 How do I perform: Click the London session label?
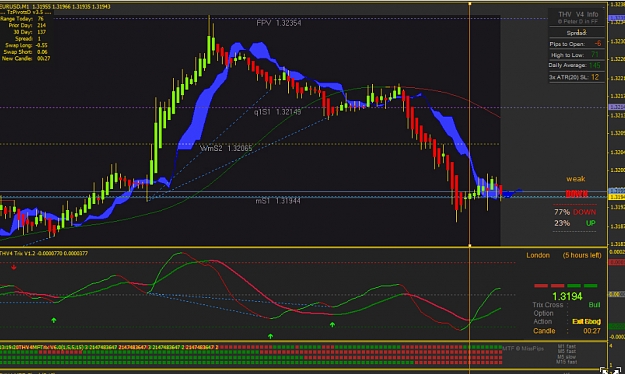click(538, 255)
